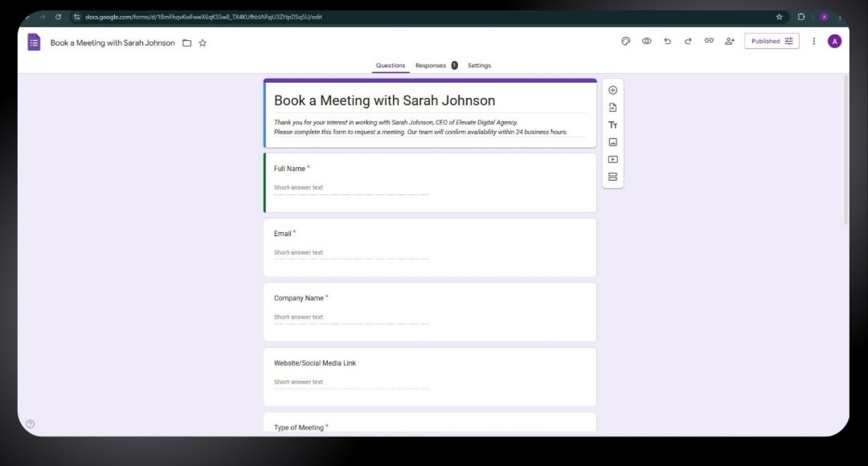Switch to Responses tab
The image size is (868, 466).
(436, 65)
